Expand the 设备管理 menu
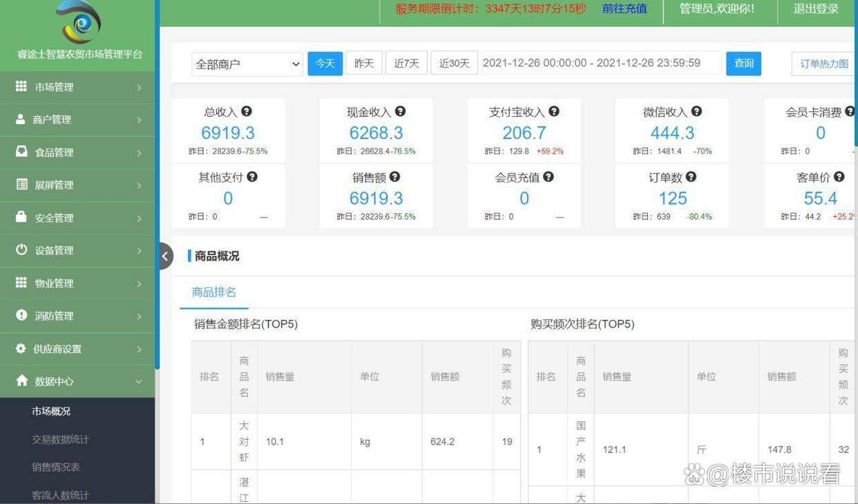 (77, 251)
